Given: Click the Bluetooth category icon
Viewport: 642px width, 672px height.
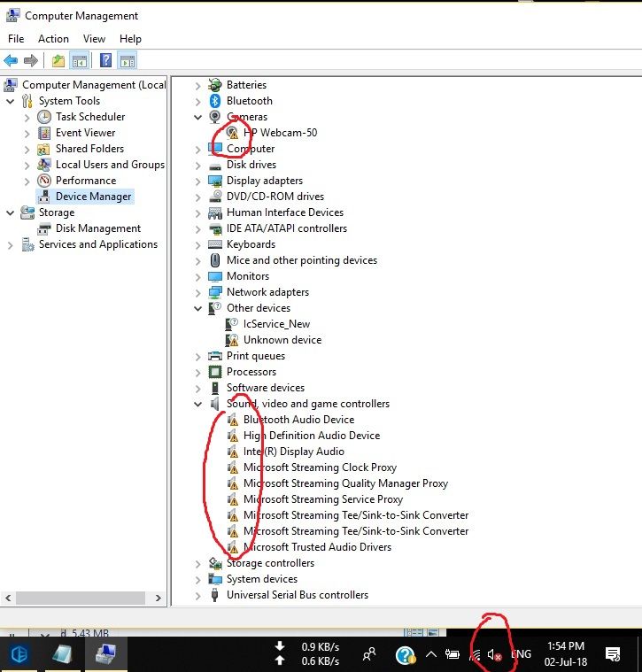Looking at the screenshot, I should pyautogui.click(x=214, y=101).
